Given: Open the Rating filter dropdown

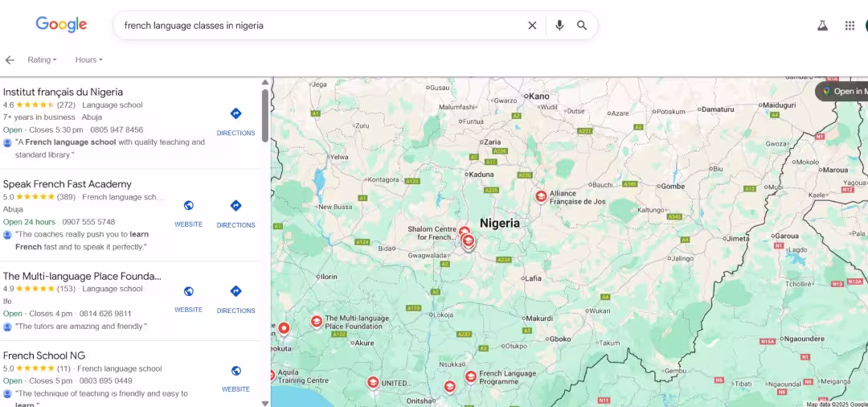Looking at the screenshot, I should (x=42, y=60).
